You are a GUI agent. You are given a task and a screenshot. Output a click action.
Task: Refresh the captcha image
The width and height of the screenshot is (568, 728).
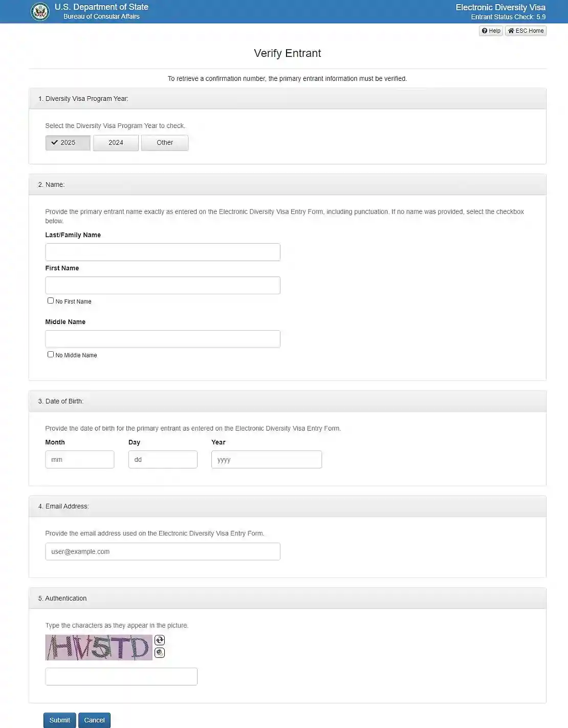pos(160,640)
